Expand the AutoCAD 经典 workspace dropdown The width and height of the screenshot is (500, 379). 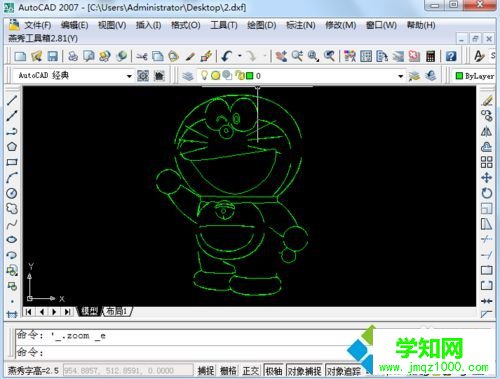tap(129, 76)
